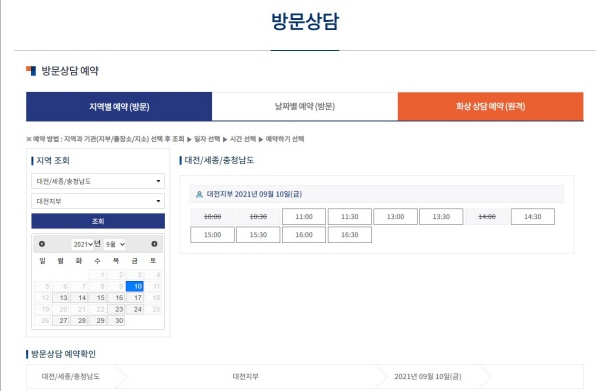Select calendar date 29

(98, 321)
